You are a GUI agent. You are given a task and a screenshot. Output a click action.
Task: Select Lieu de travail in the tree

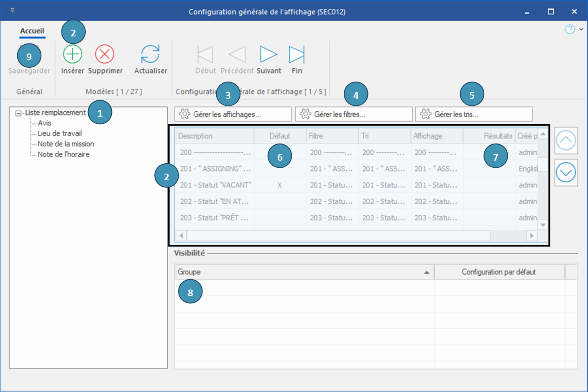59,133
